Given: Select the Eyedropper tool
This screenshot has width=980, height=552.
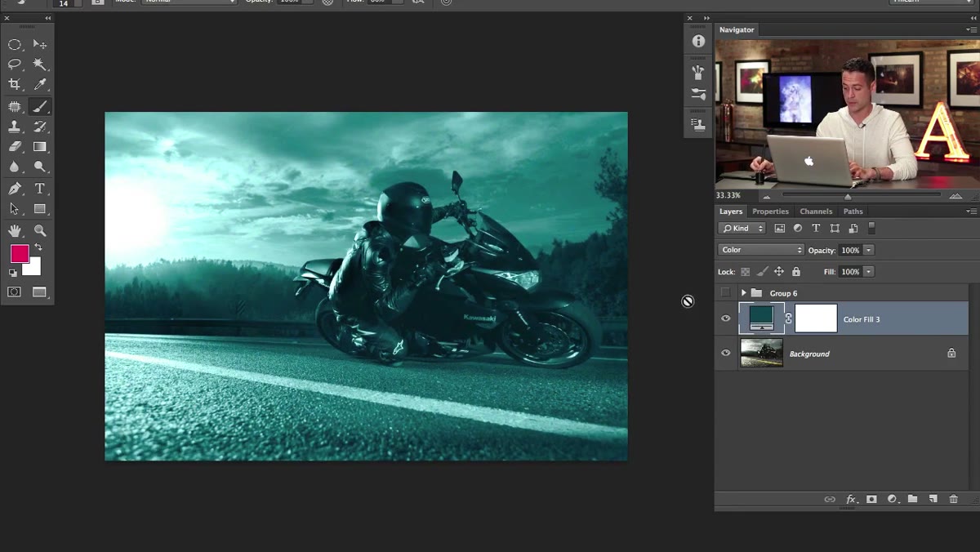Looking at the screenshot, I should click(39, 84).
